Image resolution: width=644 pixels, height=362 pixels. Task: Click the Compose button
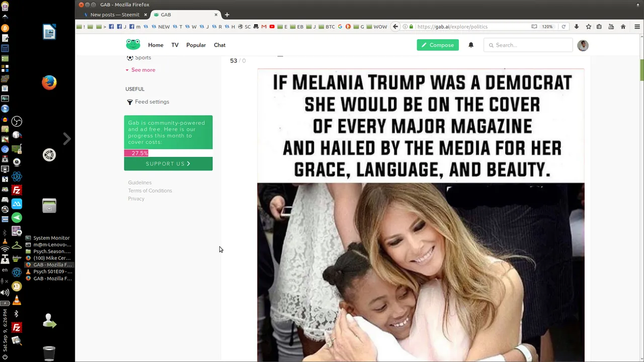coord(438,45)
